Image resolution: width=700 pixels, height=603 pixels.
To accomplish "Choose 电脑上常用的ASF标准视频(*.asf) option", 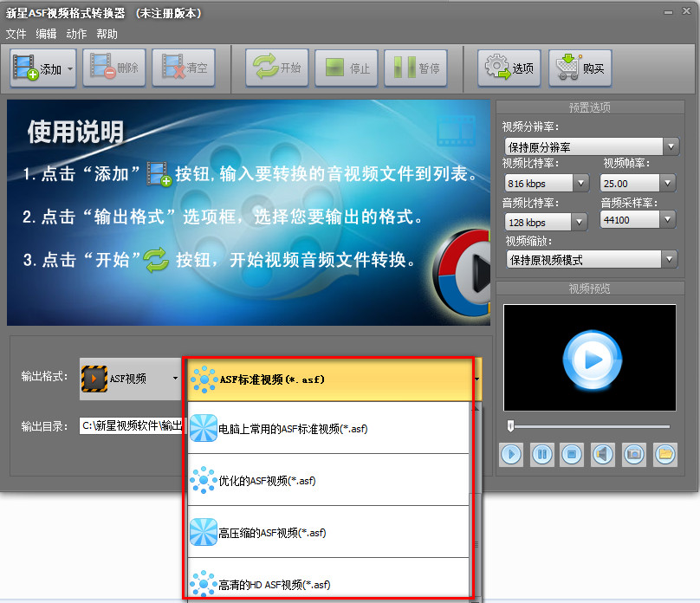I will click(x=328, y=429).
